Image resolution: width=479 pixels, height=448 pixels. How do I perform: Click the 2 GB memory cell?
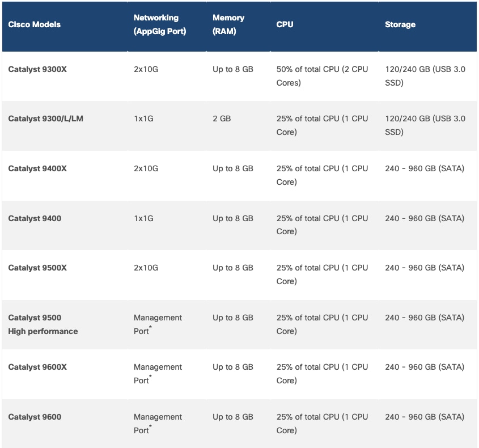coord(222,119)
